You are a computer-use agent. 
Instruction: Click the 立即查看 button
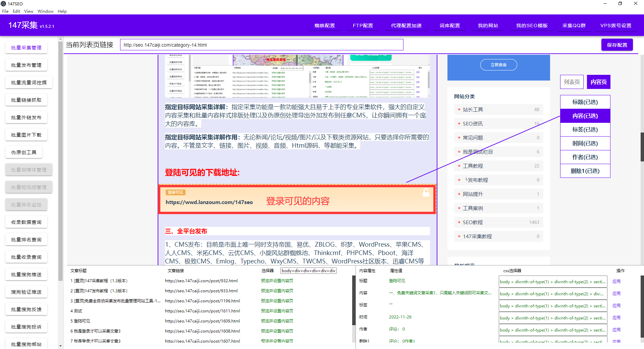click(498, 64)
